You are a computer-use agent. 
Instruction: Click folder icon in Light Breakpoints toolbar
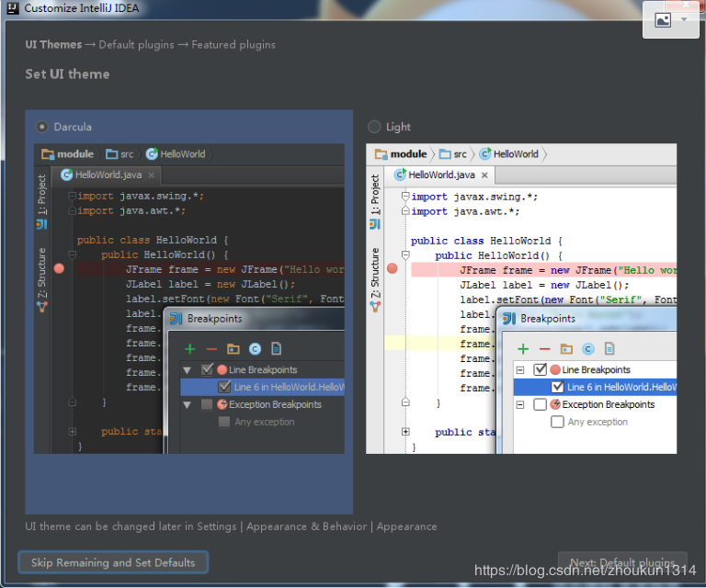pyautogui.click(x=566, y=349)
